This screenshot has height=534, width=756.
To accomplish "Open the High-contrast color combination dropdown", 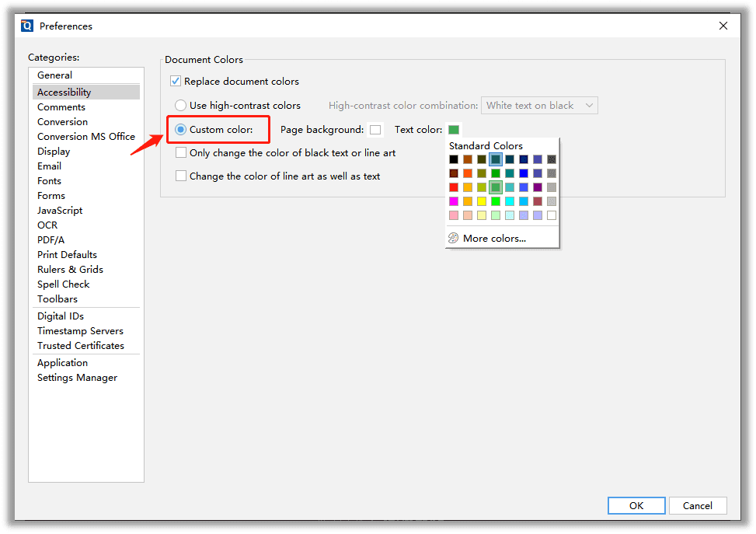I will pos(539,105).
